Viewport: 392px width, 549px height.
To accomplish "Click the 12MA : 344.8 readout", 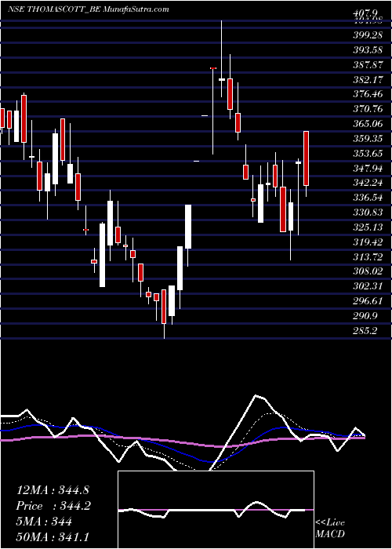I will 51,490.
